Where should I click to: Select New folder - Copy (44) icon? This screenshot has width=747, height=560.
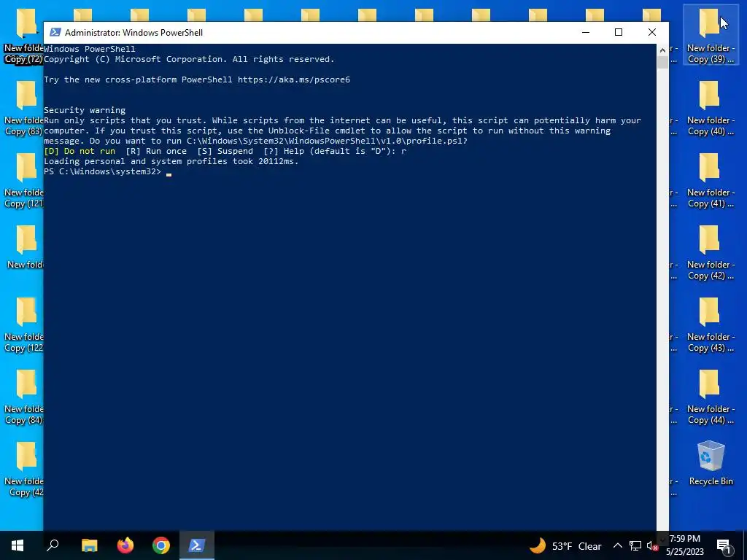point(711,397)
